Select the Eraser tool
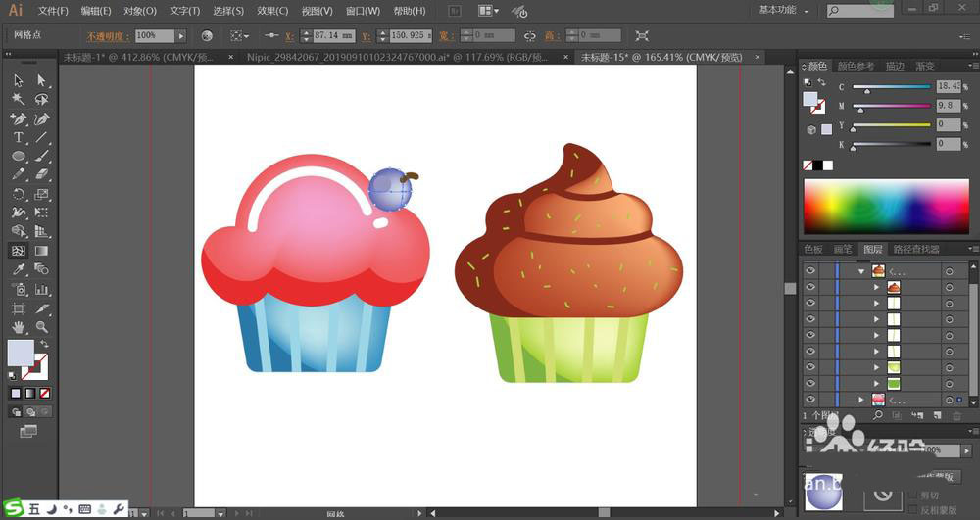The image size is (980, 520). [41, 174]
